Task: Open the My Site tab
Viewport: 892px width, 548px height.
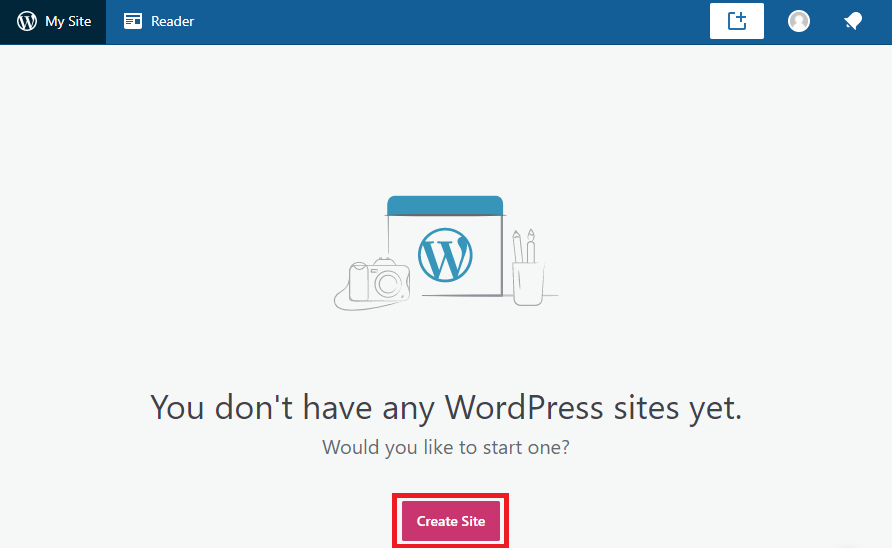Action: [53, 22]
